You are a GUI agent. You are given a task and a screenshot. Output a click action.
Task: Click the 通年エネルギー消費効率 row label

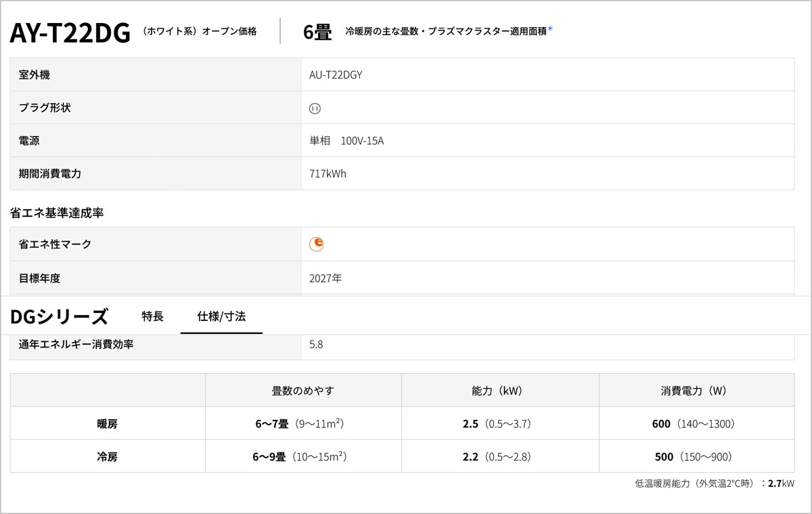pyautogui.click(x=76, y=345)
